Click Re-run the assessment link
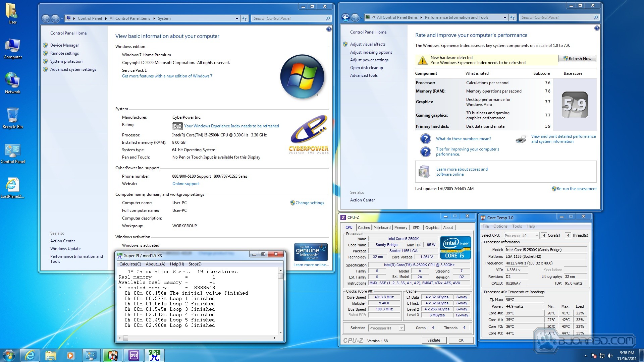The image size is (644, 362). pyautogui.click(x=576, y=189)
